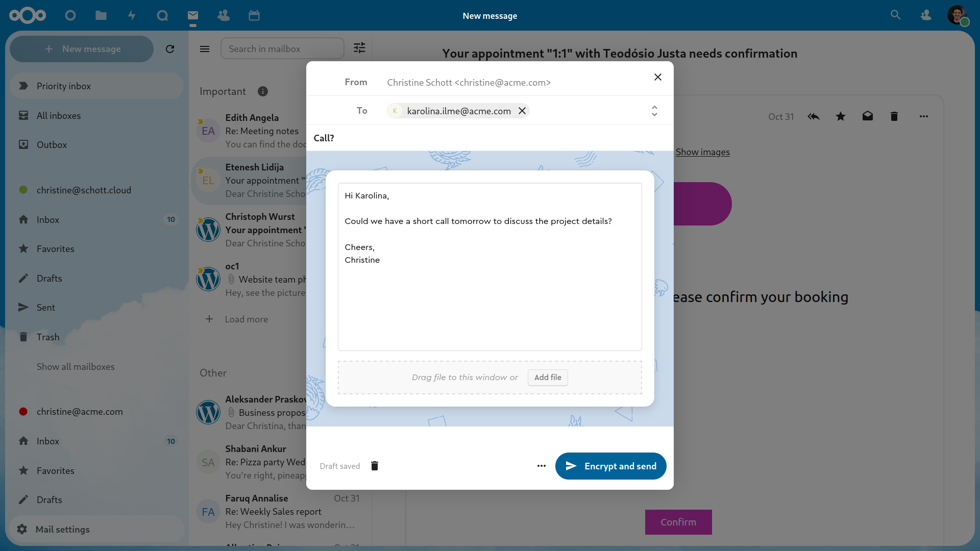
Task: Open the Activity app
Action: (131, 15)
